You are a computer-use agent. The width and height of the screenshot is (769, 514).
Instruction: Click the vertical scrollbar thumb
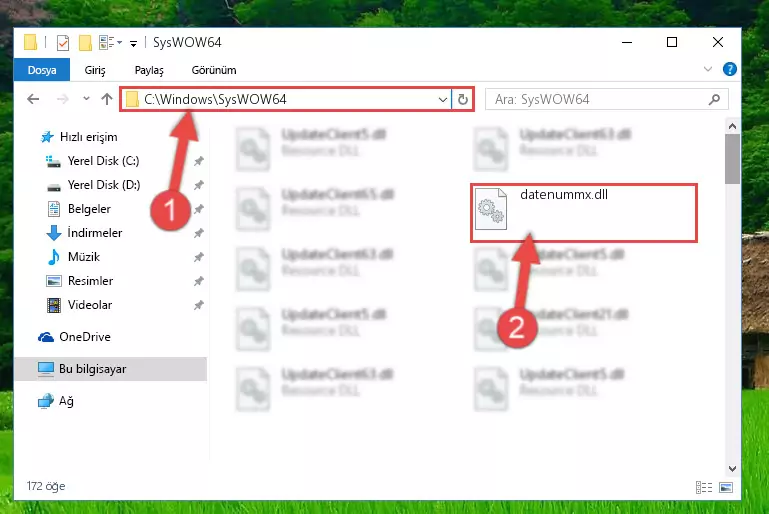pyautogui.click(x=732, y=159)
